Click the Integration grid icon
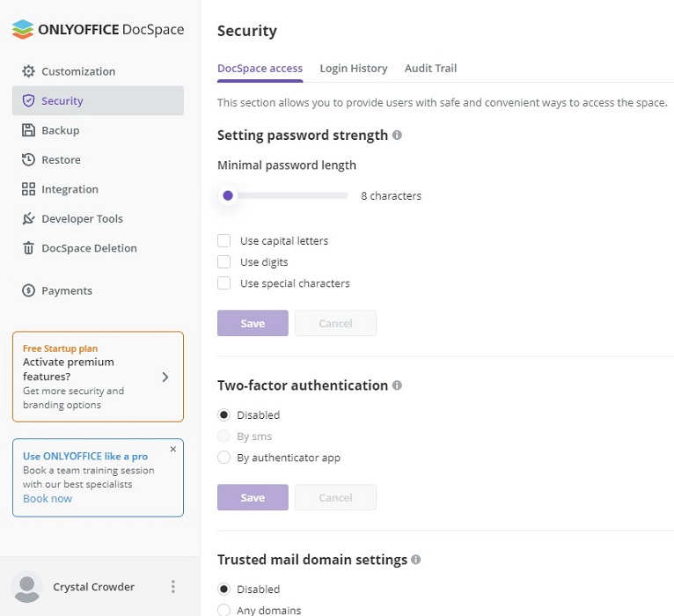This screenshot has width=674, height=616. (x=28, y=189)
